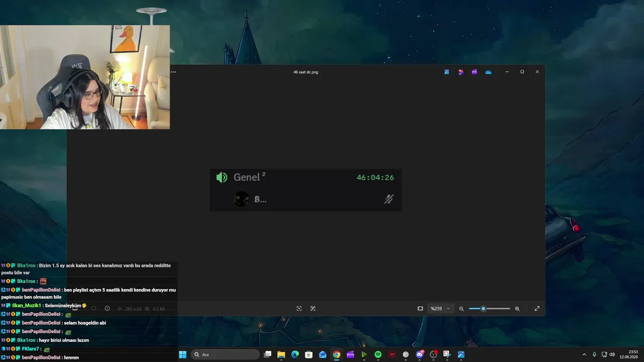Launch Designer from Photos title bar
Screen dimensions: 644x362
[x=460, y=72]
